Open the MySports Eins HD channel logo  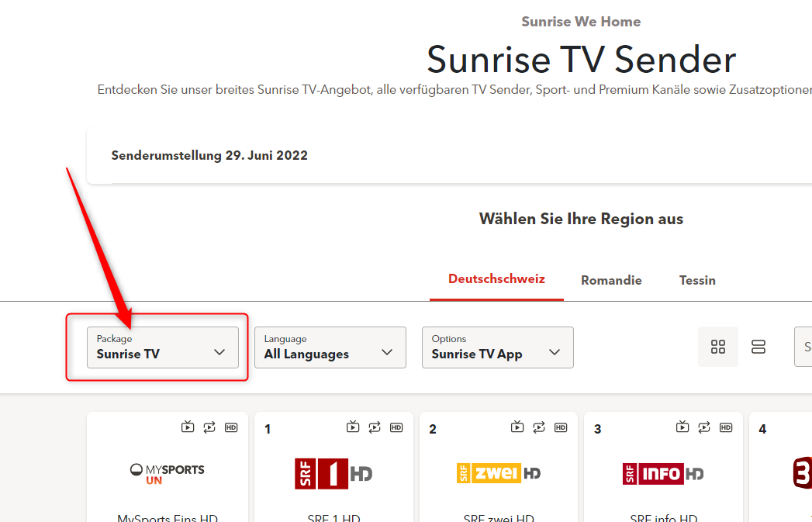point(167,473)
